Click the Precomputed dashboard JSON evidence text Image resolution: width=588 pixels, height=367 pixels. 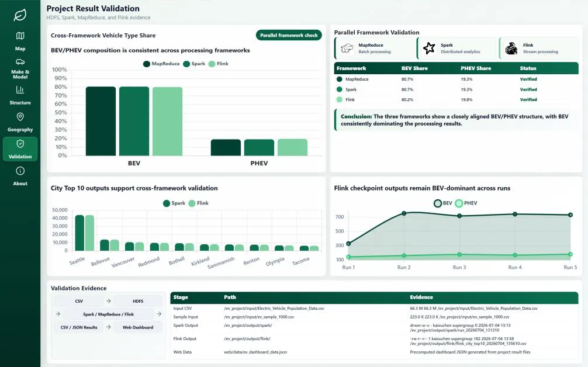(470, 352)
